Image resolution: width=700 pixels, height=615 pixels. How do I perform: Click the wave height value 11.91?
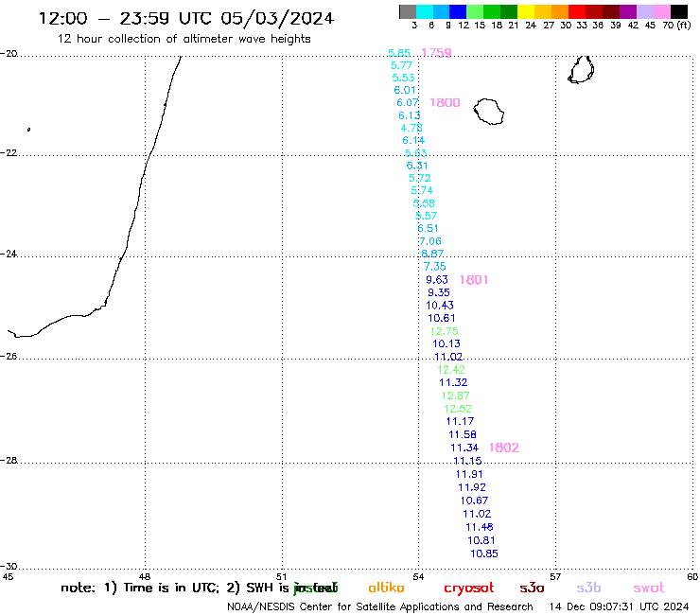[x=469, y=474]
